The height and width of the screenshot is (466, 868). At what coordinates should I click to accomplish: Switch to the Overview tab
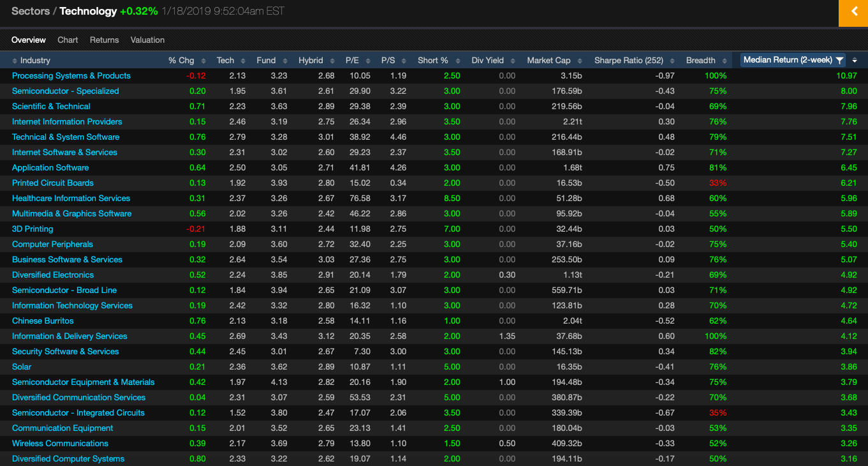tap(29, 40)
